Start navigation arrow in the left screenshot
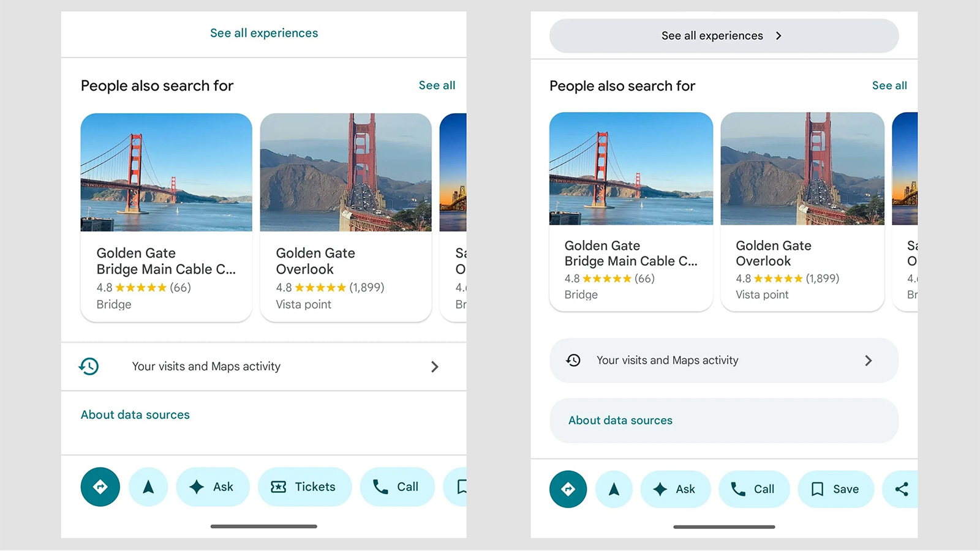The height and width of the screenshot is (551, 980). click(x=148, y=487)
